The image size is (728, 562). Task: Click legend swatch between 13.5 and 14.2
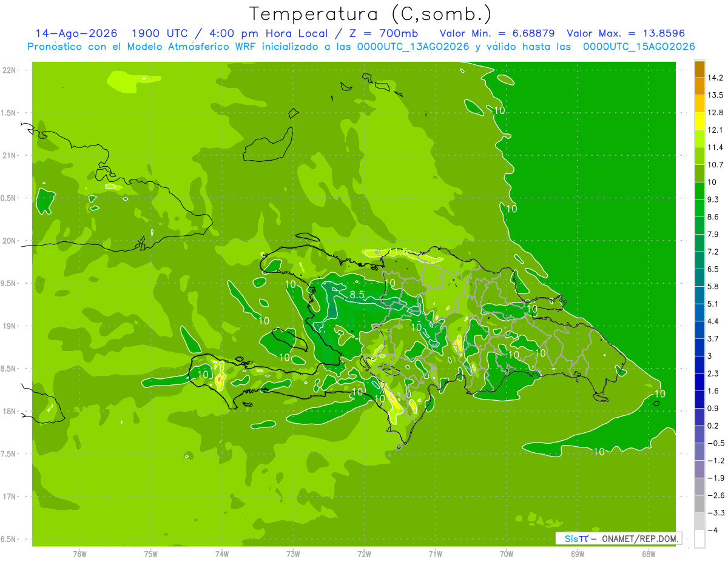(x=699, y=86)
